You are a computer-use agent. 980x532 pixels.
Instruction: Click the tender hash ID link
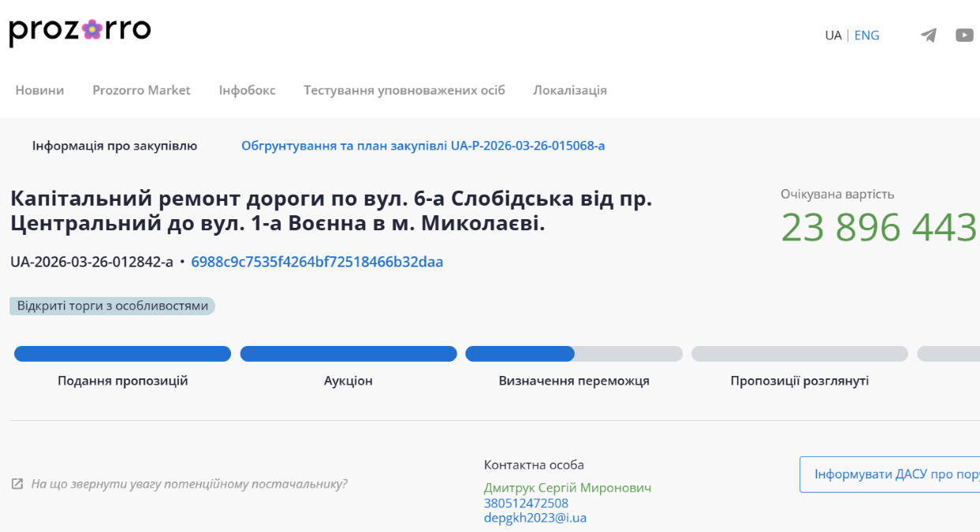[317, 262]
